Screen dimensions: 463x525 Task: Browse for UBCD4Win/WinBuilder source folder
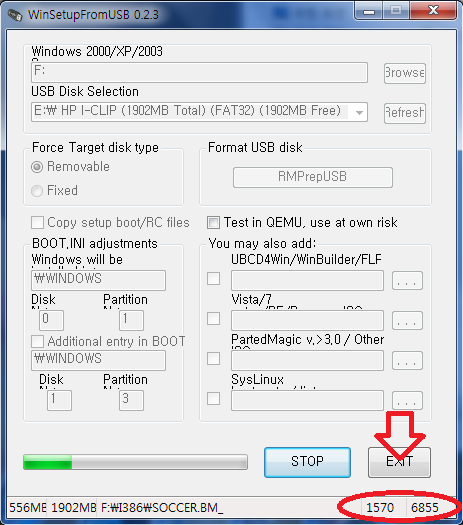pos(407,280)
